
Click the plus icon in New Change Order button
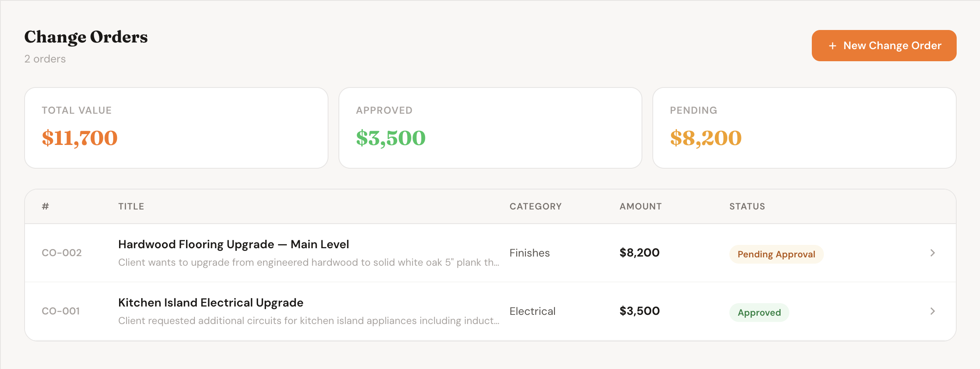point(832,46)
